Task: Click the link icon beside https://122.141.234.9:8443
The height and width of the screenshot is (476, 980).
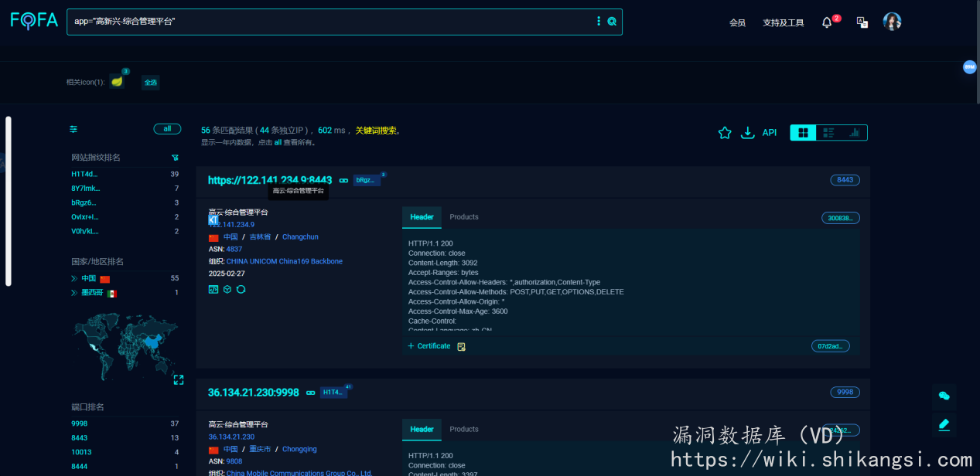Action: point(343,180)
